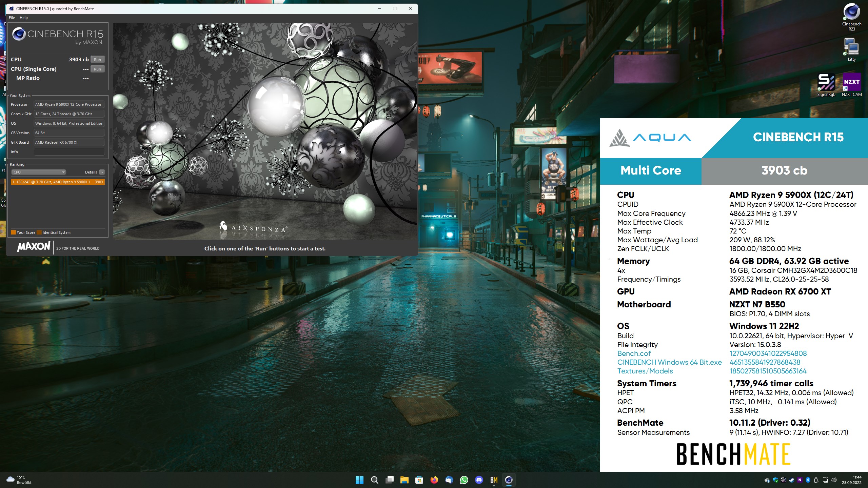The height and width of the screenshot is (488, 868).
Task: Launch NZXT CAM from the desktop
Action: (x=851, y=85)
